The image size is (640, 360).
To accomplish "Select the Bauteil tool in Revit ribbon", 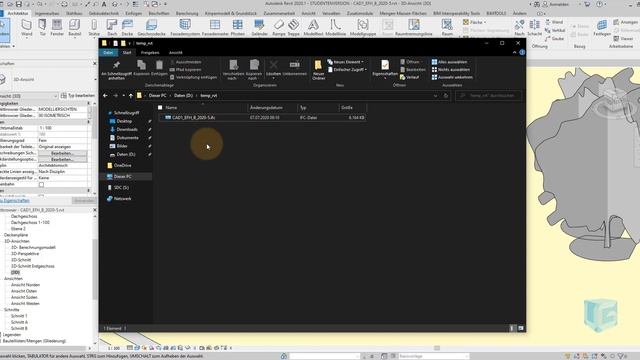I will [x=74, y=28].
